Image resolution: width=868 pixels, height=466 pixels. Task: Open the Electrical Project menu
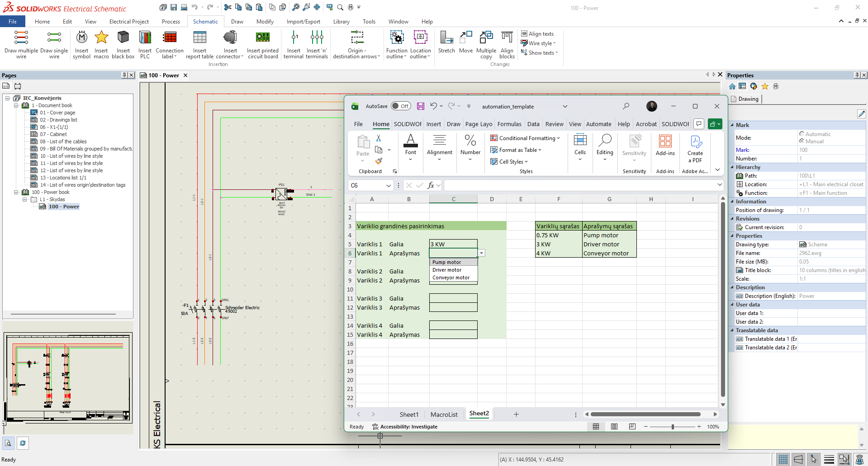[x=129, y=21]
